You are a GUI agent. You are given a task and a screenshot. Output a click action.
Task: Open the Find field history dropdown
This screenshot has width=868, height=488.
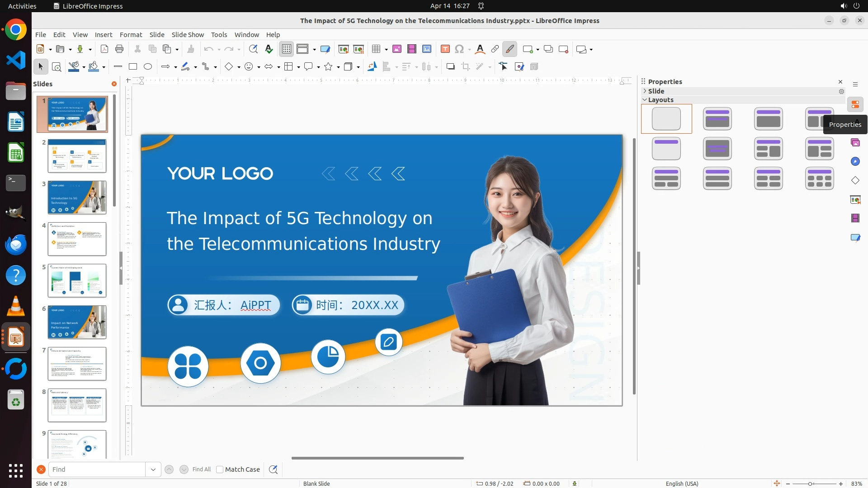pyautogui.click(x=153, y=469)
